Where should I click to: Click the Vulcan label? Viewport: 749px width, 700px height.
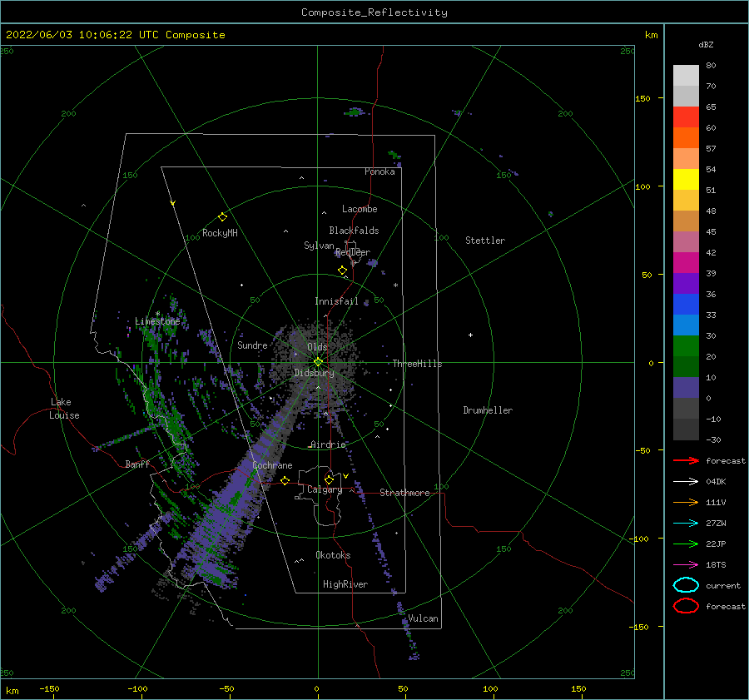[423, 618]
